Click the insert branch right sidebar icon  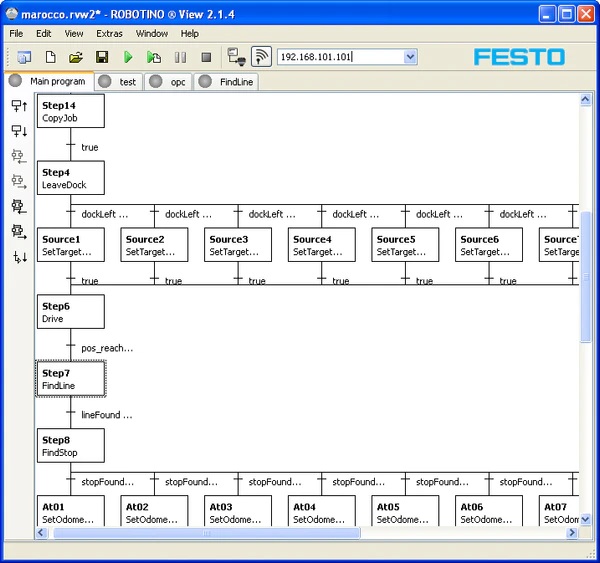(x=18, y=181)
